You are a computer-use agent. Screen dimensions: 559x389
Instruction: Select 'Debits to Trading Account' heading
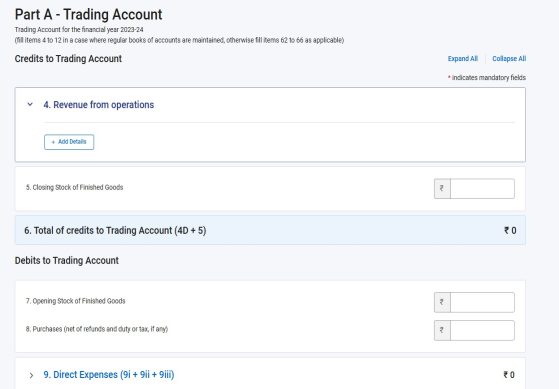(x=67, y=261)
